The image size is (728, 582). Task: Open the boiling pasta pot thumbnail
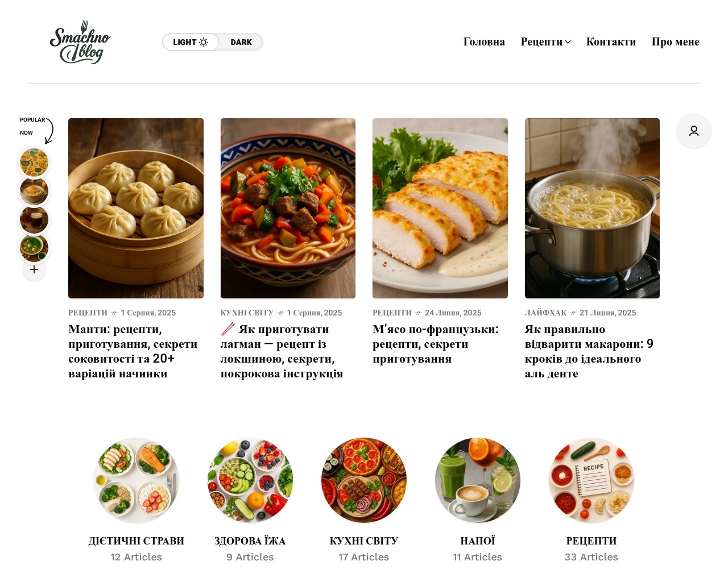592,208
